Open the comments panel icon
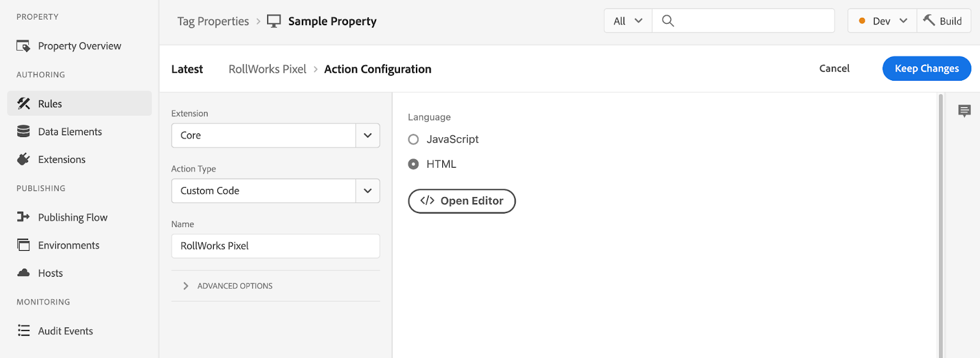Viewport: 980px width, 358px height. tap(964, 111)
